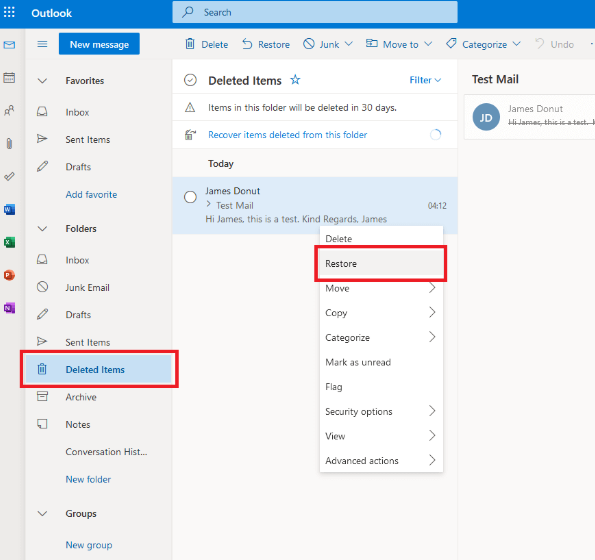Open the Categorize dropdown arrow
This screenshot has height=560, width=595.
[516, 44]
